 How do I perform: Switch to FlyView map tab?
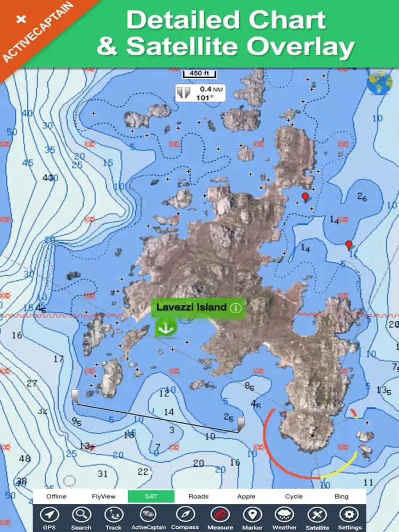click(x=104, y=496)
